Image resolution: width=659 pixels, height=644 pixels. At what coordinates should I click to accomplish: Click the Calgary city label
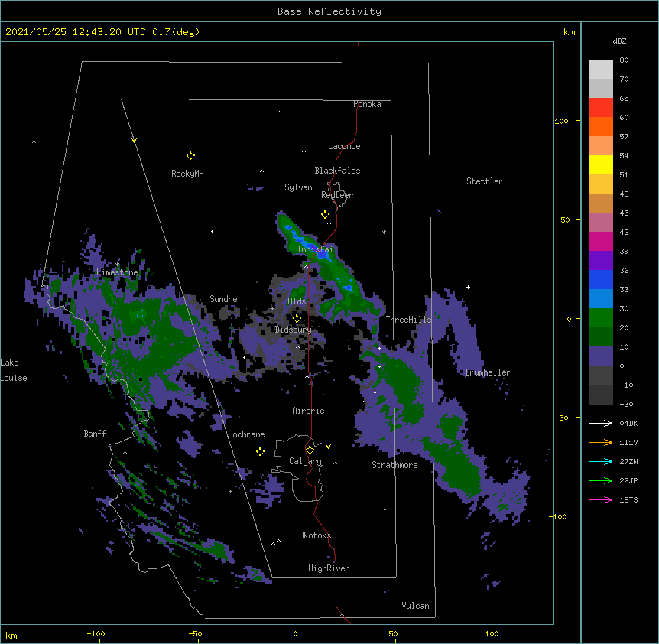pos(306,461)
